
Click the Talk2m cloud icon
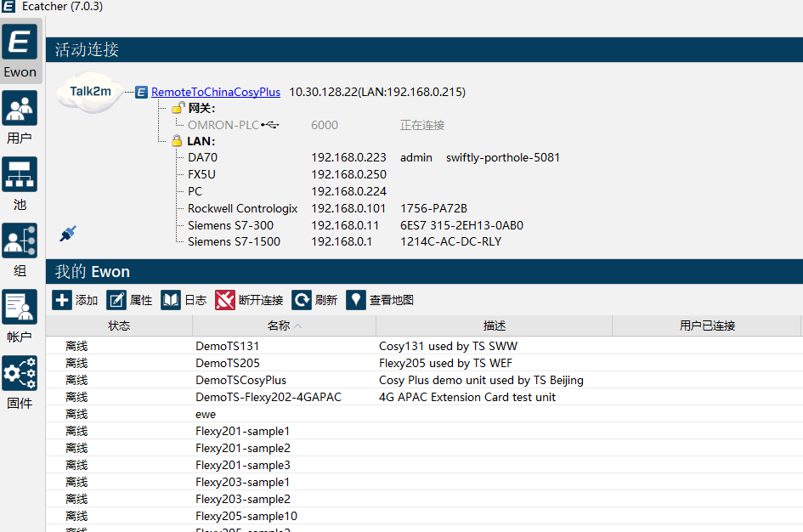pyautogui.click(x=89, y=92)
